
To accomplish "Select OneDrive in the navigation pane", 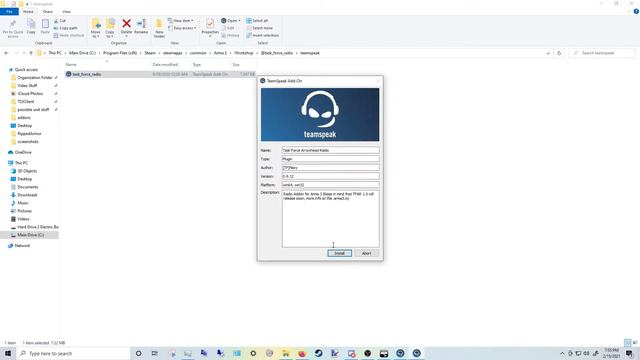I will click(23, 152).
